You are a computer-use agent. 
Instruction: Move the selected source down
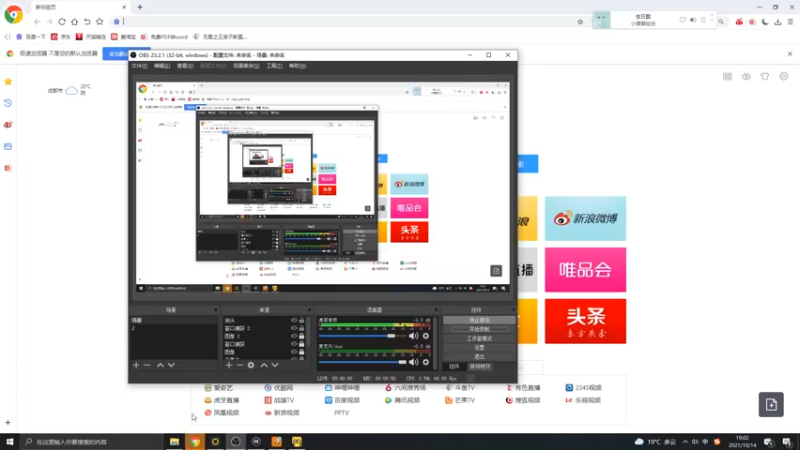pyautogui.click(x=275, y=365)
